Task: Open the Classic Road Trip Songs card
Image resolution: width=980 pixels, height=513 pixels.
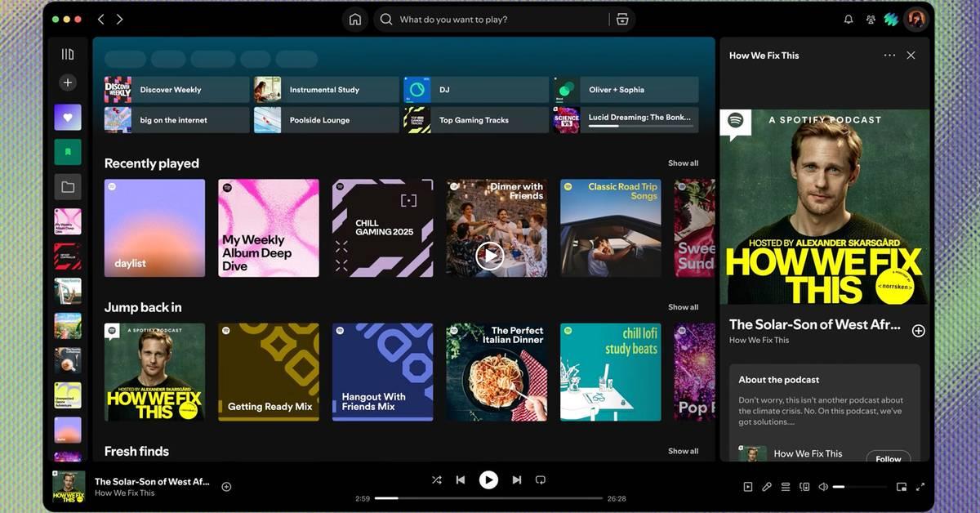Action: 610,228
